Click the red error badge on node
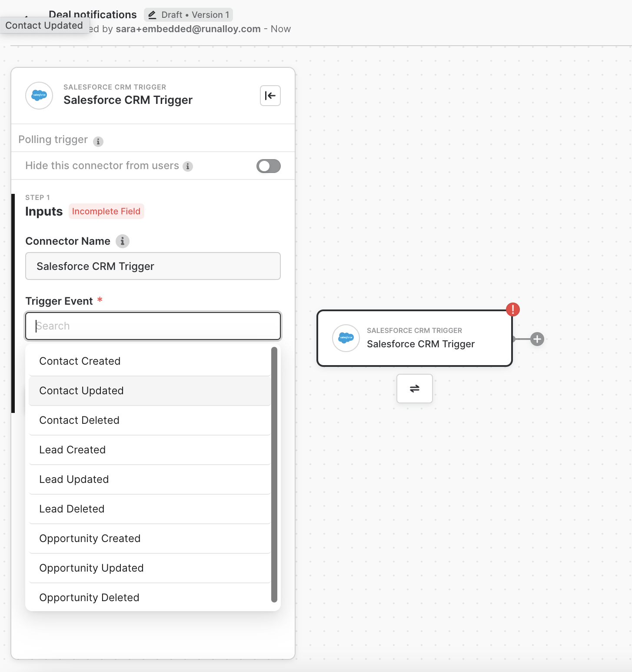Image resolution: width=632 pixels, height=672 pixels. point(513,309)
